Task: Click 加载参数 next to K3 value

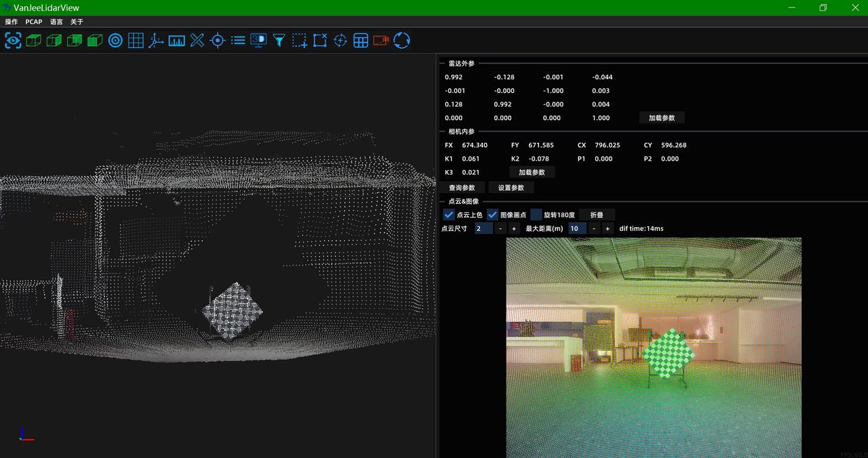Action: (x=532, y=172)
